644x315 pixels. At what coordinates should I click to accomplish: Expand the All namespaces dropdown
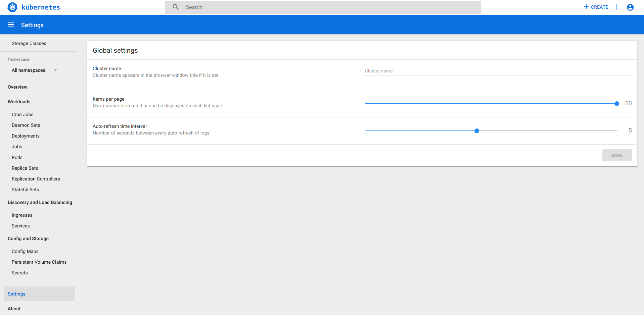(34, 70)
